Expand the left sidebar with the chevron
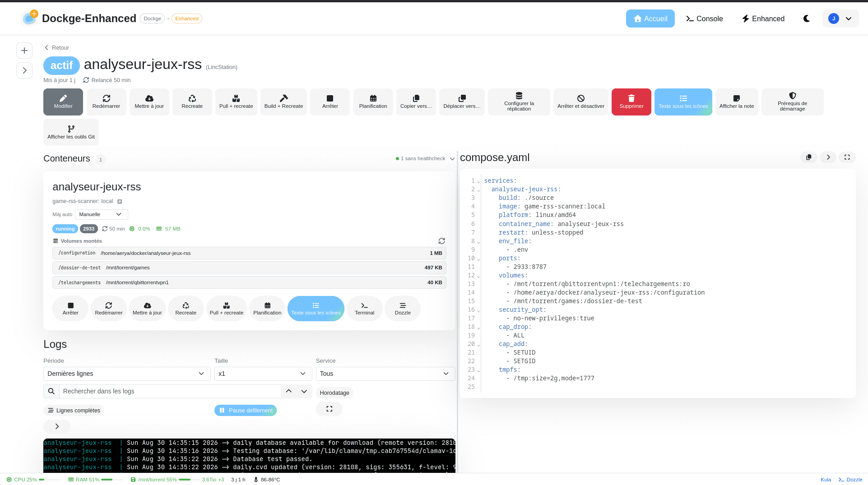Image resolution: width=868 pixels, height=485 pixels. (24, 70)
